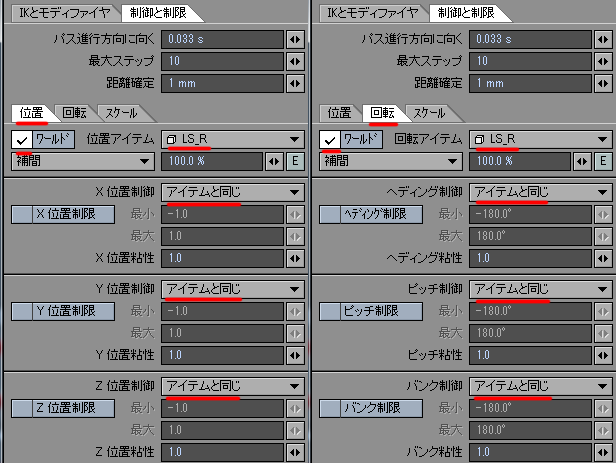The height and width of the screenshot is (463, 616).
Task: Click the arrow stepper for right 距離確定
Action: click(603, 83)
